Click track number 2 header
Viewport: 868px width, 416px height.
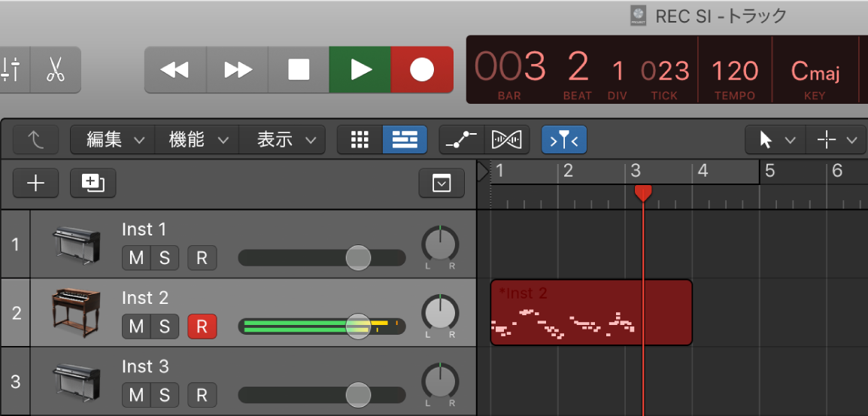click(16, 312)
